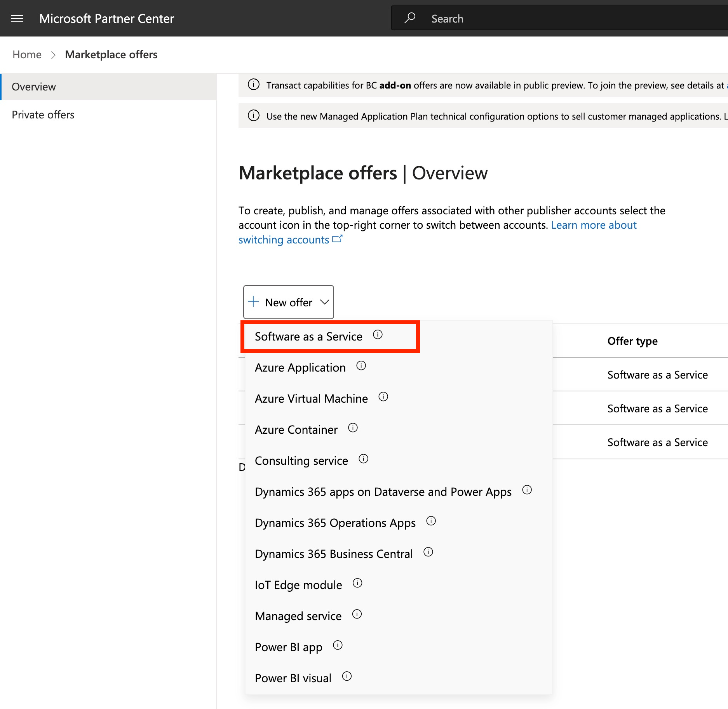
Task: Click the info icon beside IoT Edge module
Action: (x=357, y=583)
